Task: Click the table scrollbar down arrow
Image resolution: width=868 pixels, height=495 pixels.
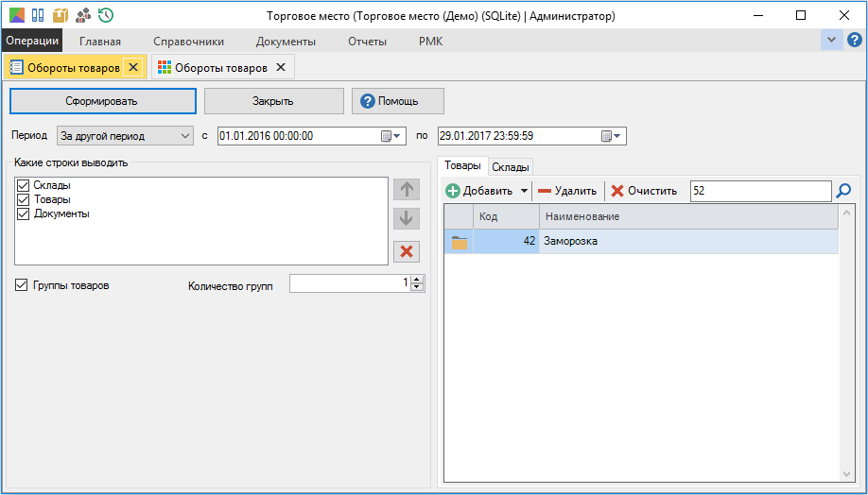Action: click(846, 474)
